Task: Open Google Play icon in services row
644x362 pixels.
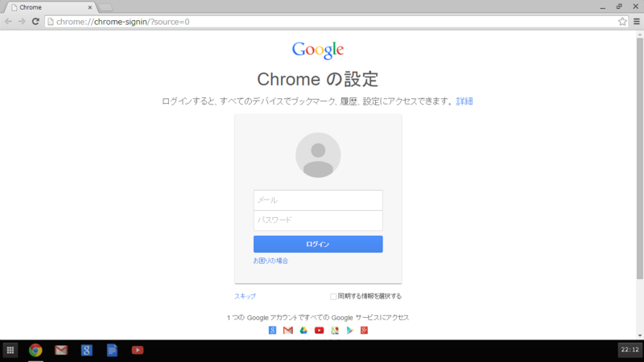Action: (349, 331)
